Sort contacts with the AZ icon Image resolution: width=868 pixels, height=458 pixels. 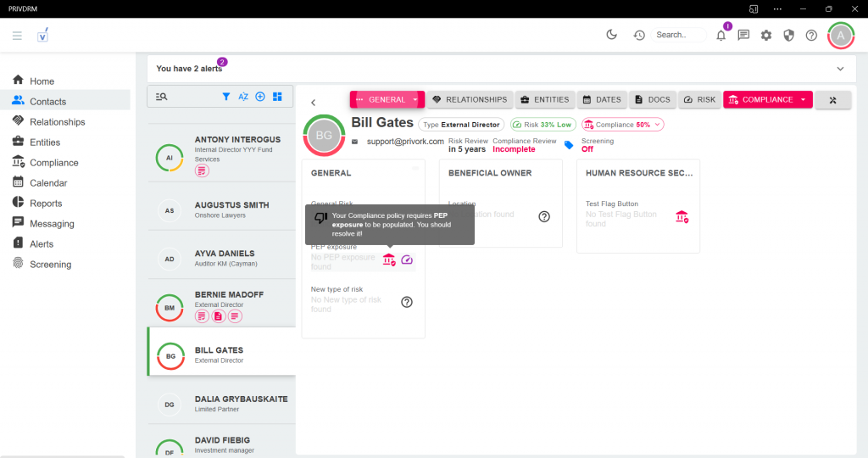(243, 97)
